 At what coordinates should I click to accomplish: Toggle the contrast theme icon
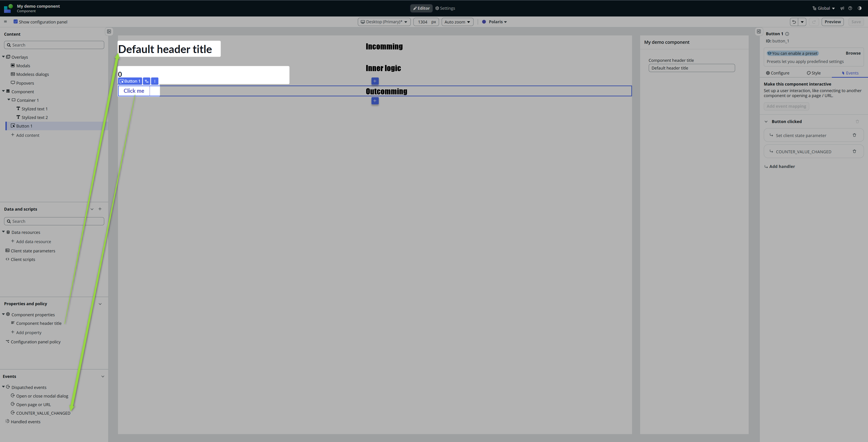pyautogui.click(x=860, y=8)
